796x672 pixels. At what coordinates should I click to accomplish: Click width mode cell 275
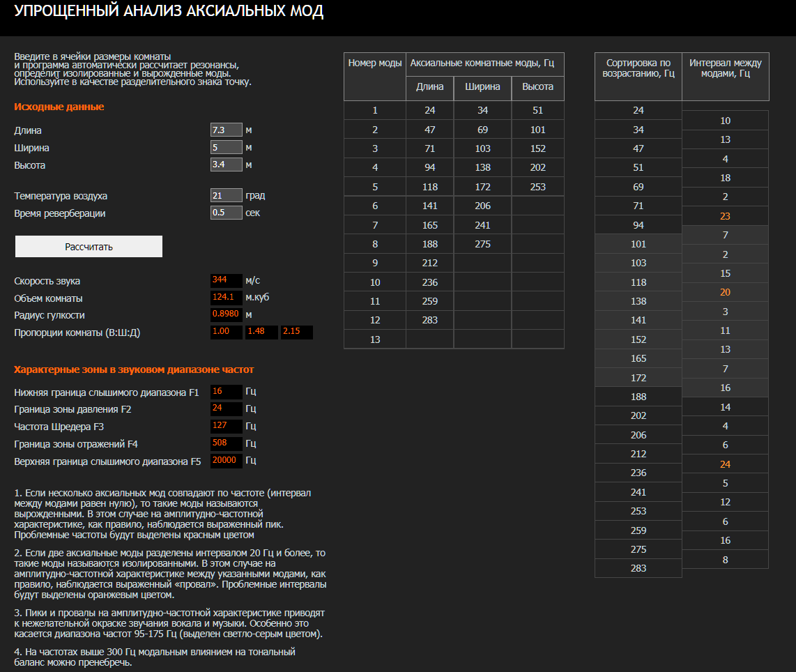(483, 244)
